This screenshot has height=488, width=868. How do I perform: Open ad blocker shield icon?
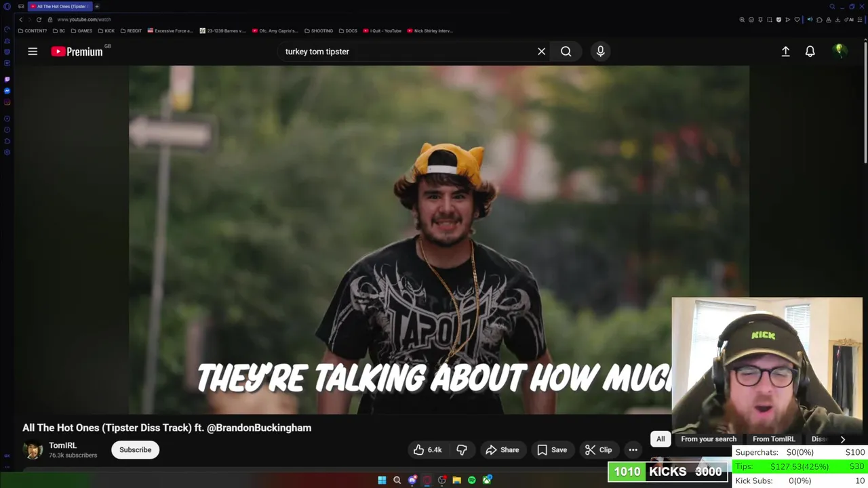coord(778,20)
